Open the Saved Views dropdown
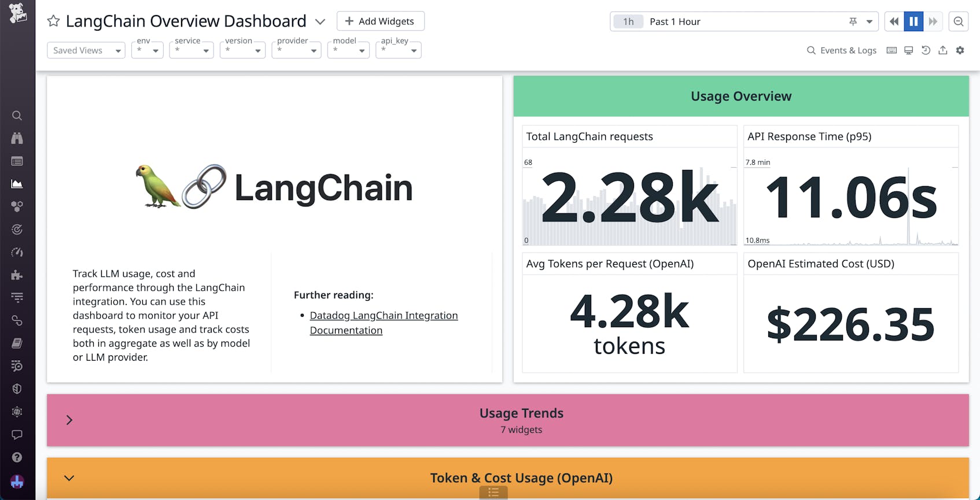This screenshot has width=980, height=500. (x=86, y=50)
